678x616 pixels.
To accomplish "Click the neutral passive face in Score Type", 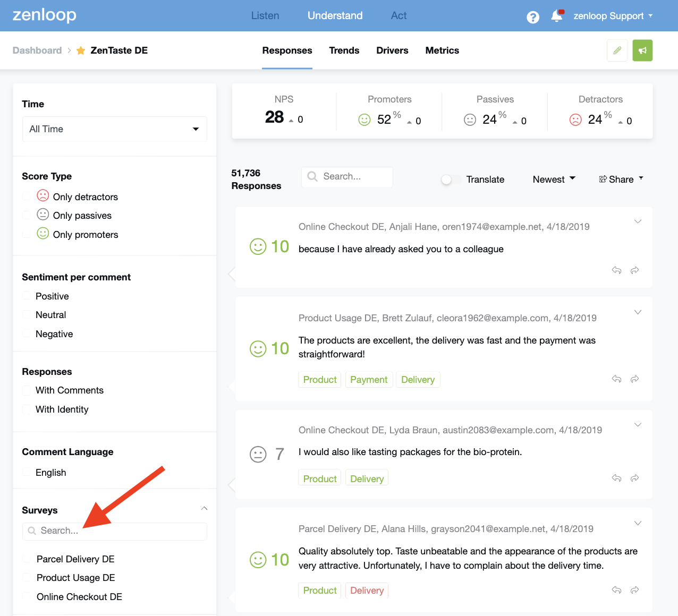I will tap(43, 214).
